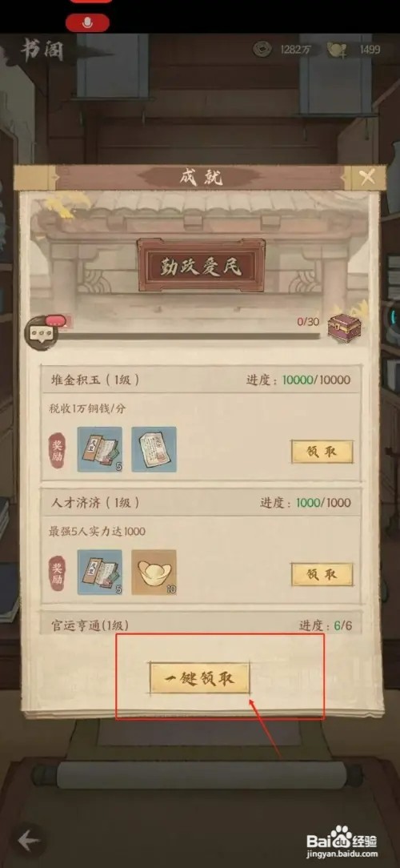View gold ingot reward with count 10
This screenshot has width=400, height=868.
click(154, 572)
